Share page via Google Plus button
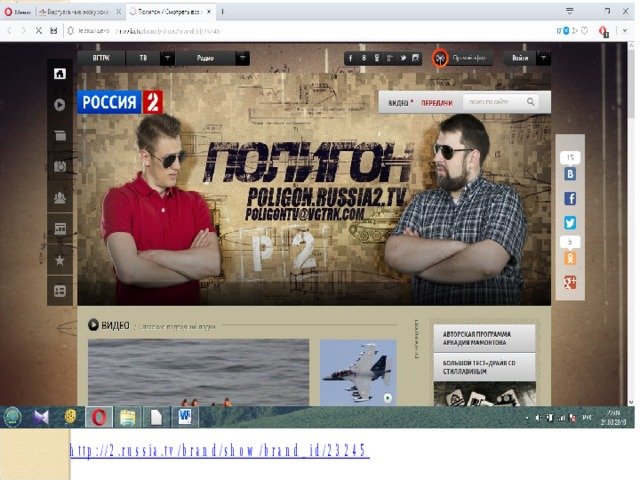The width and height of the screenshot is (640, 480). [570, 282]
